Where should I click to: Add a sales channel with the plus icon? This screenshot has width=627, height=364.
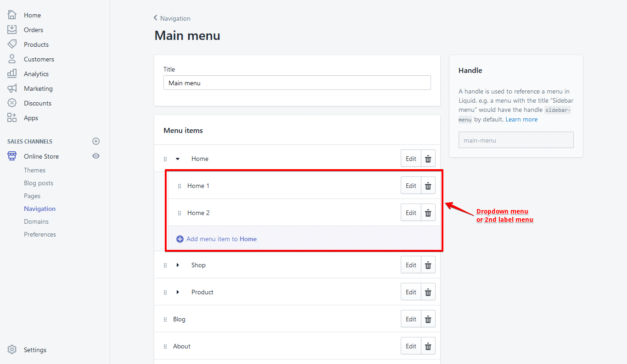(x=96, y=141)
